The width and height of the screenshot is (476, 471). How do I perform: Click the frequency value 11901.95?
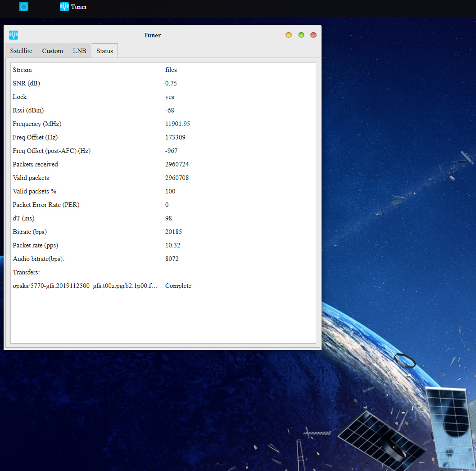click(177, 124)
